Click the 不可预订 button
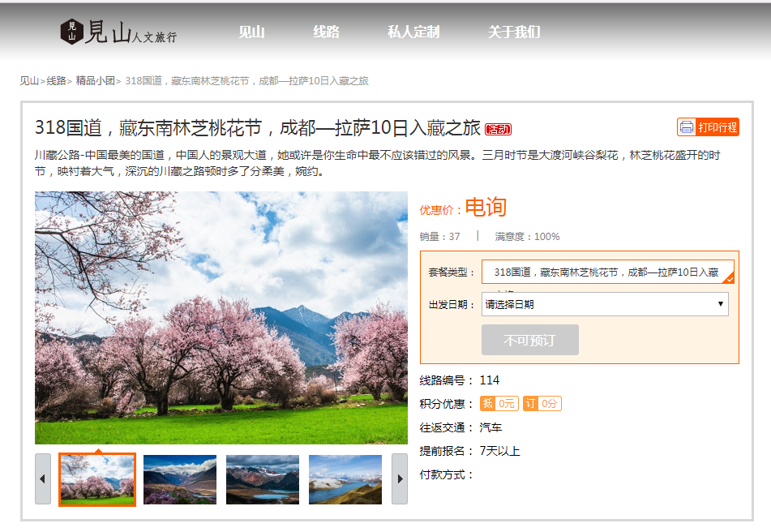 click(x=529, y=340)
